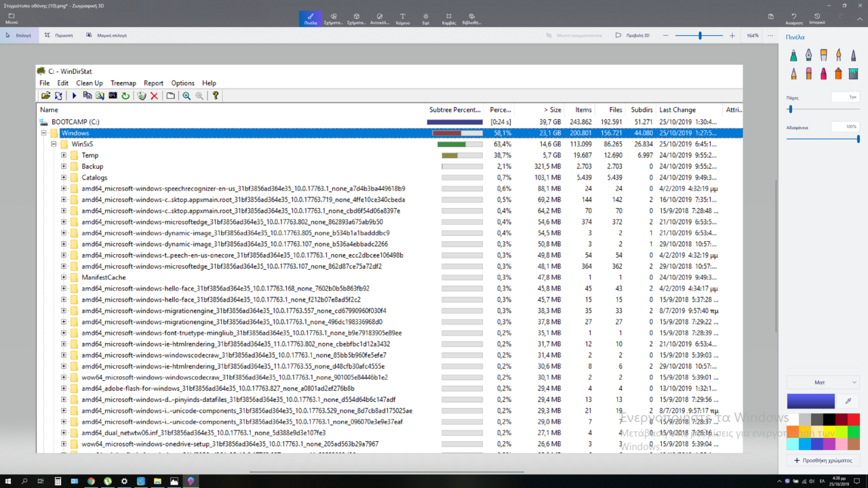Expand the Temp folder tree node
The image size is (868, 488).
pos(64,155)
